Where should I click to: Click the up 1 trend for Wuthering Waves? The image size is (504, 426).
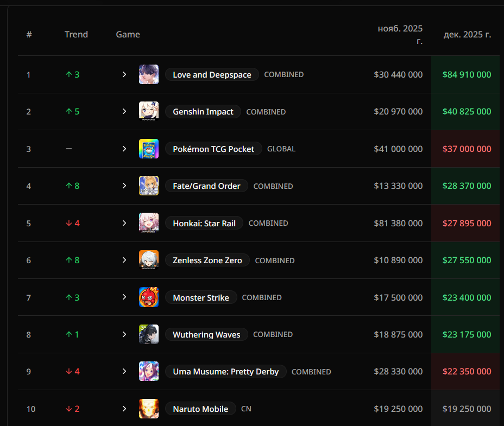(x=72, y=334)
